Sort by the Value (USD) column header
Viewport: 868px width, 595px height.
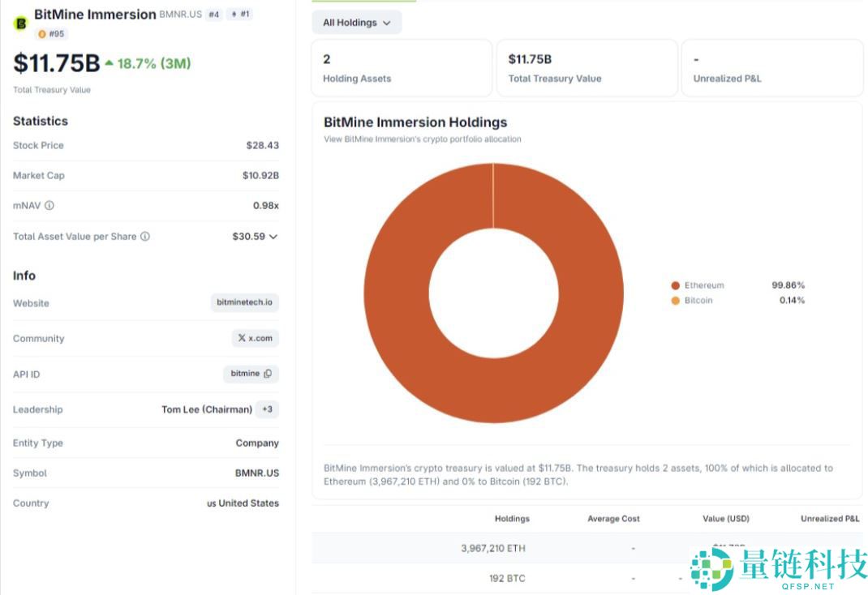click(726, 519)
